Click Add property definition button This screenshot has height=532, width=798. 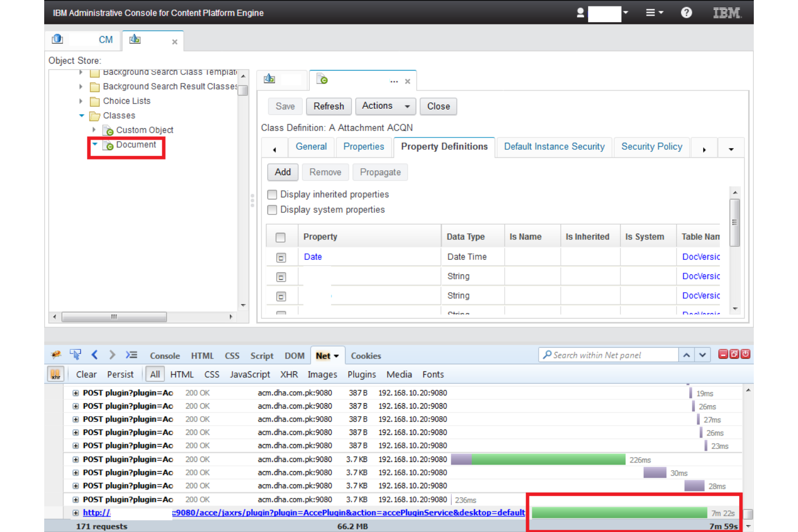coord(283,172)
